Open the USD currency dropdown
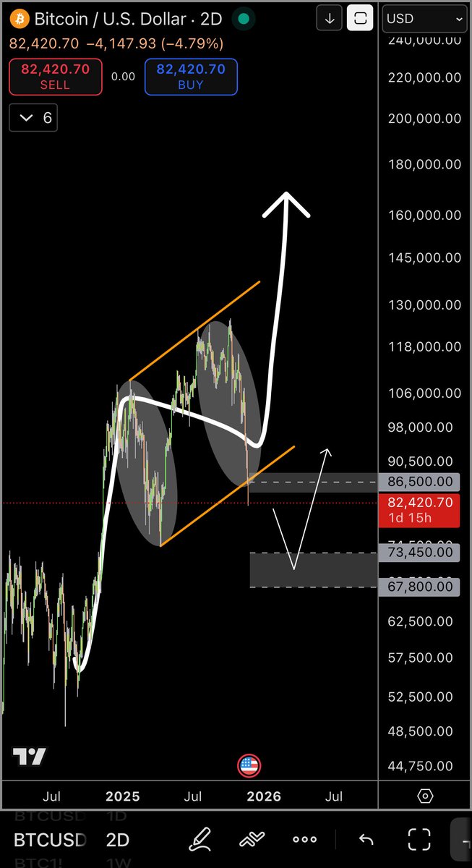Screen dimensions: 472x868 425,19
